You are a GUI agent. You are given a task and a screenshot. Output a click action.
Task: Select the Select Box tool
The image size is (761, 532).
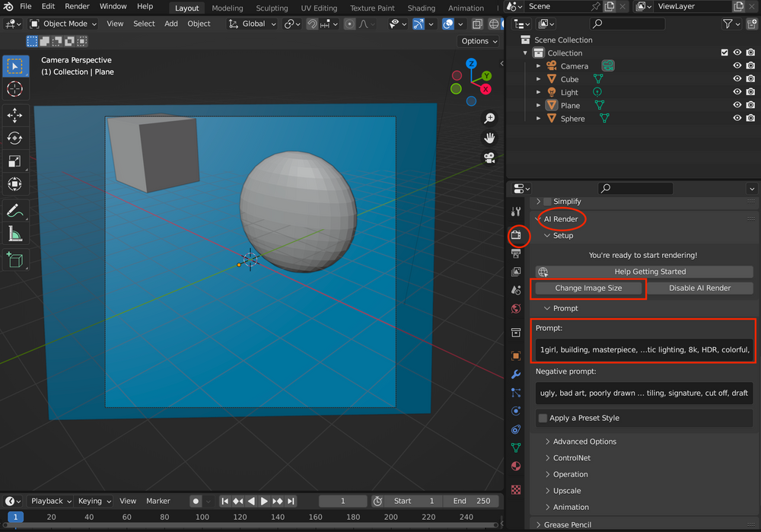tap(15, 66)
